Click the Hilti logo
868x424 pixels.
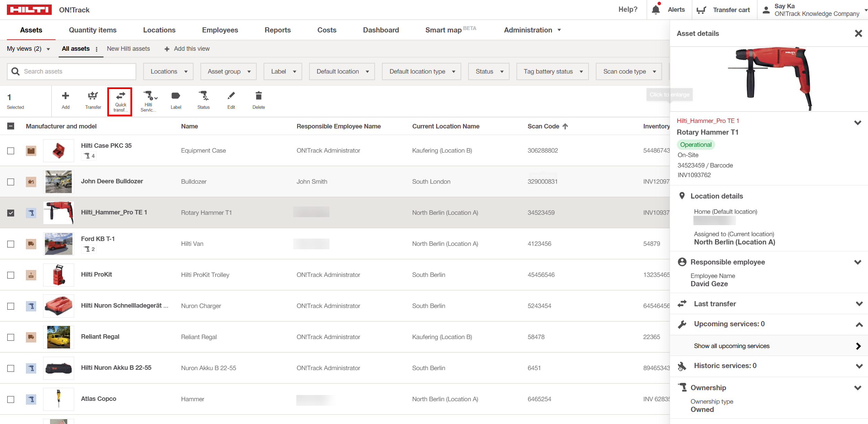(x=29, y=10)
